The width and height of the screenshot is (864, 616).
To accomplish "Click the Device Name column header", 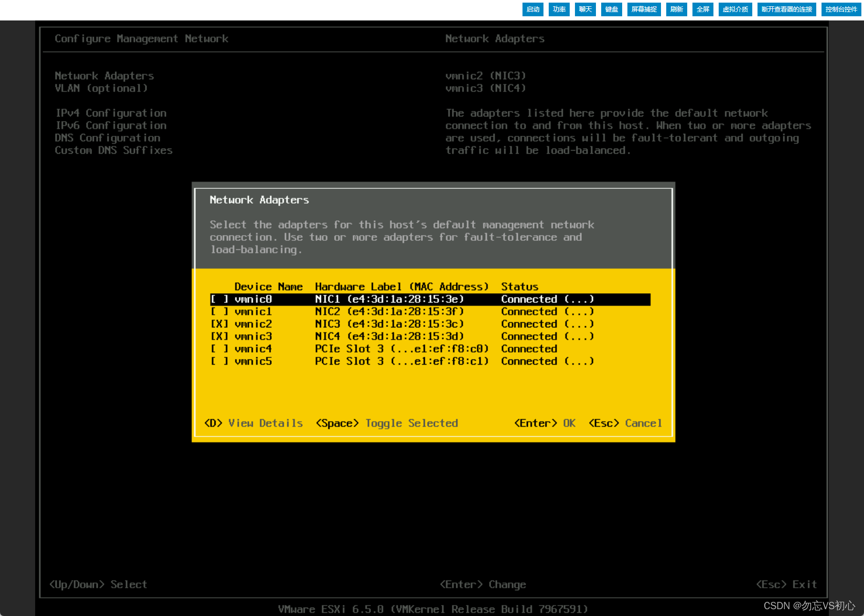I will pos(269,287).
